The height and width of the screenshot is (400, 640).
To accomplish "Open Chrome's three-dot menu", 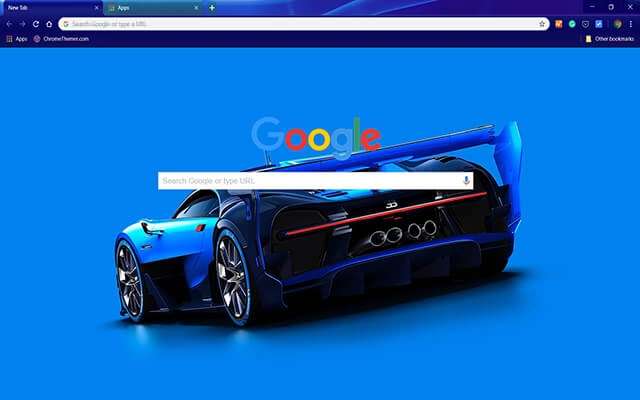I will (x=631, y=24).
